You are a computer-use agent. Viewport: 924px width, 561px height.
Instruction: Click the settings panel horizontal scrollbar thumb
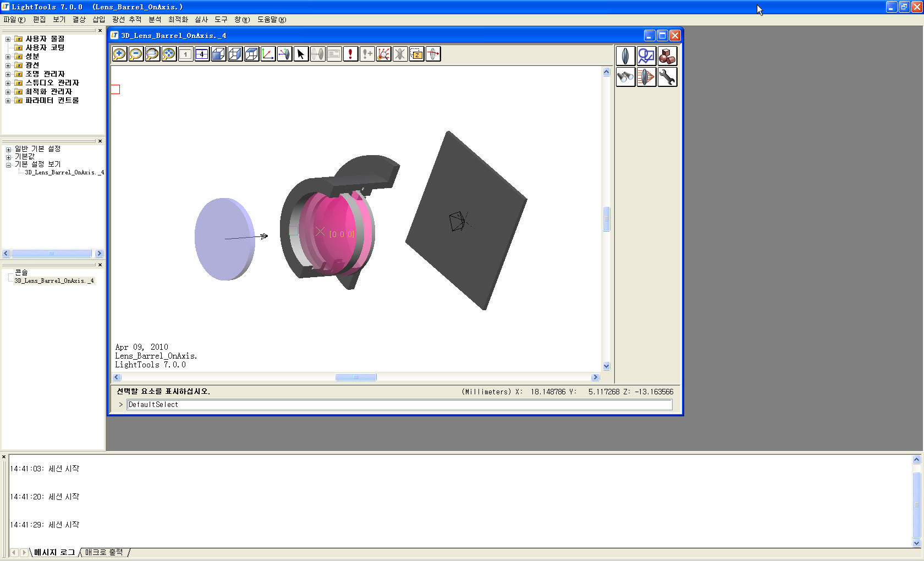point(52,254)
